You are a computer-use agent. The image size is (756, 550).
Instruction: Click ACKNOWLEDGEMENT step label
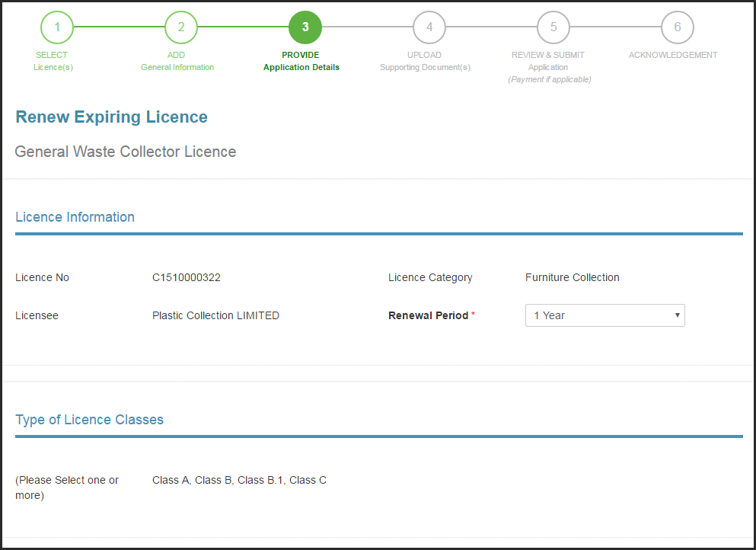coord(673,55)
